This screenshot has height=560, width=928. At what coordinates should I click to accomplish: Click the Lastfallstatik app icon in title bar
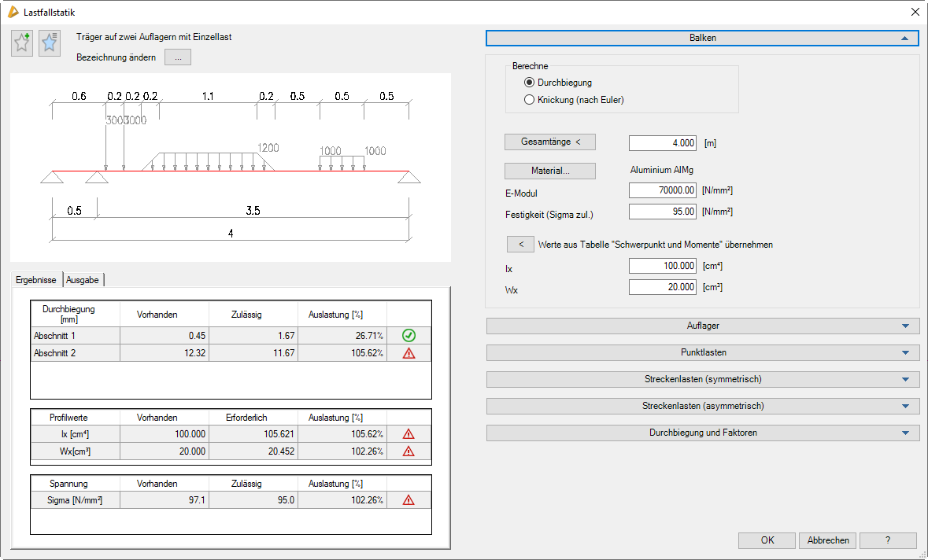pyautogui.click(x=13, y=12)
